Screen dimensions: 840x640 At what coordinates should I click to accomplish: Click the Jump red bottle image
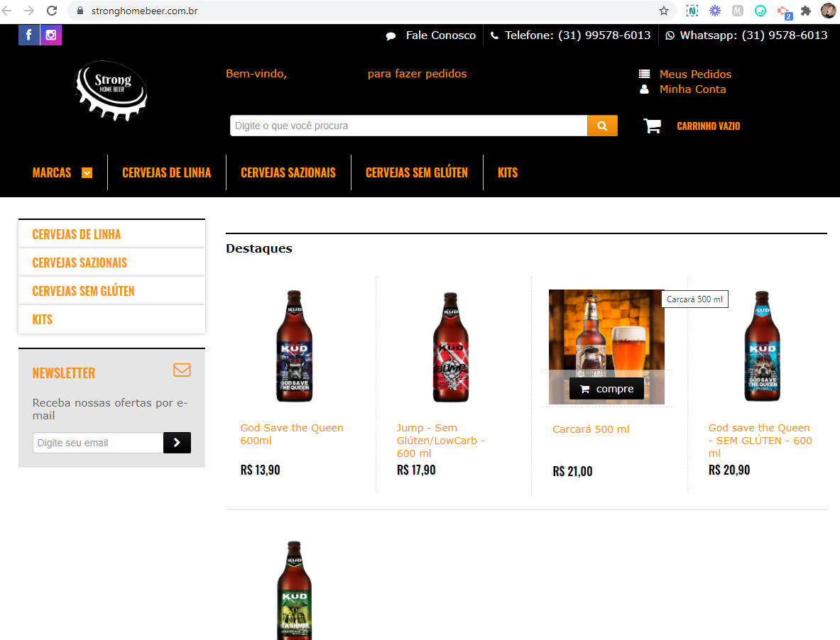pos(451,347)
